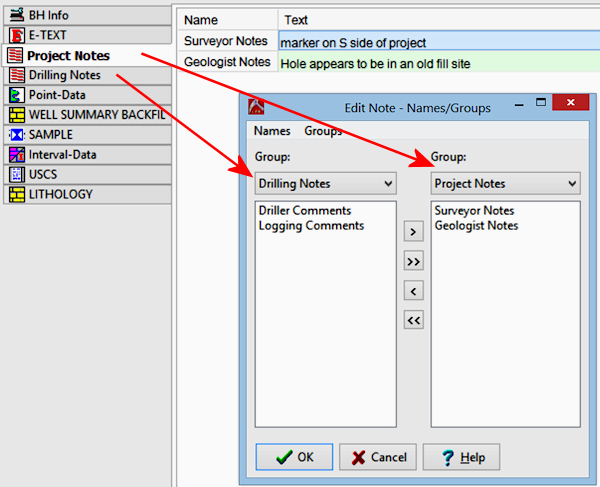
Task: Select the LITHOLOGY tab
Action: (x=60, y=194)
